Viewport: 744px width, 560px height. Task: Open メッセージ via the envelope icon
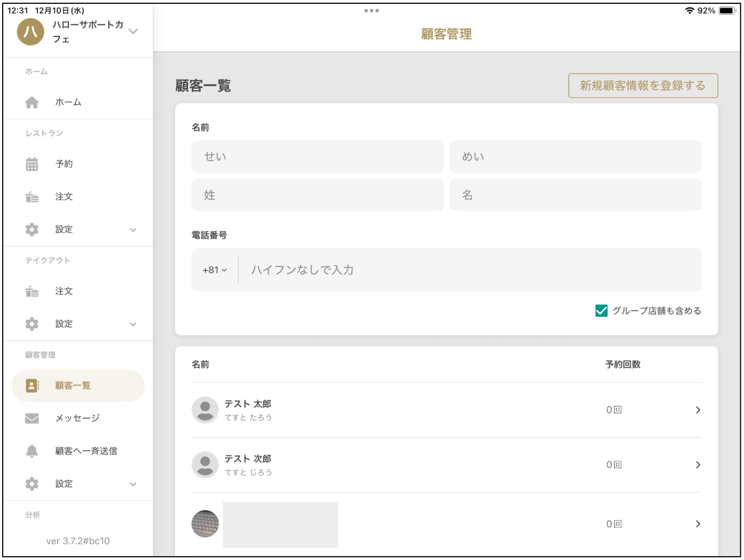coord(31,418)
